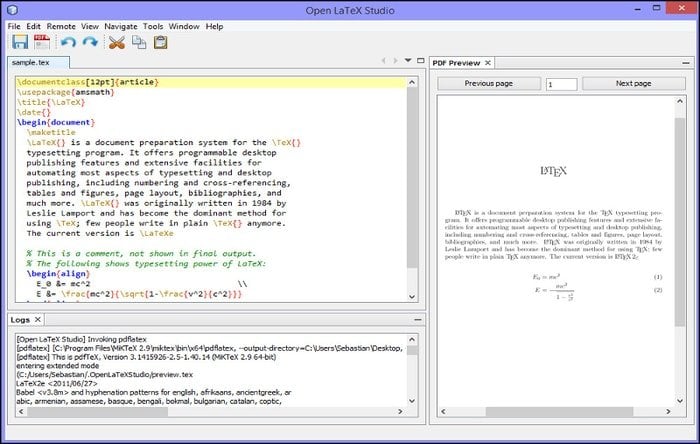
Task: Click the Open LaTeX Studio app icon in title bar
Action: (x=12, y=10)
